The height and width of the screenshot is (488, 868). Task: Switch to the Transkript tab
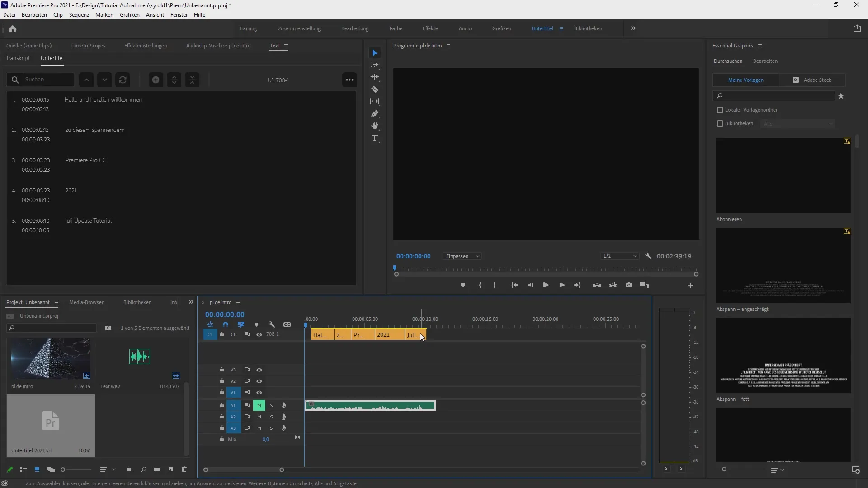[x=18, y=58]
